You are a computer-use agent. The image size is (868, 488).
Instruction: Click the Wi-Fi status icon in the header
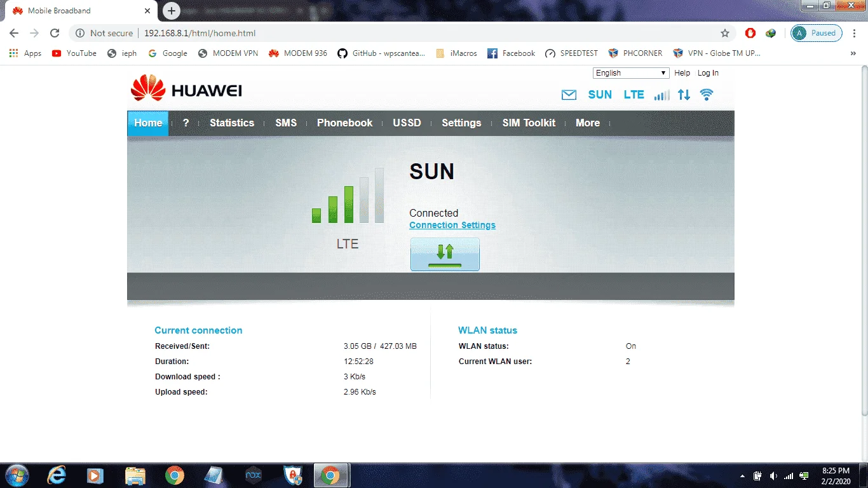point(707,95)
